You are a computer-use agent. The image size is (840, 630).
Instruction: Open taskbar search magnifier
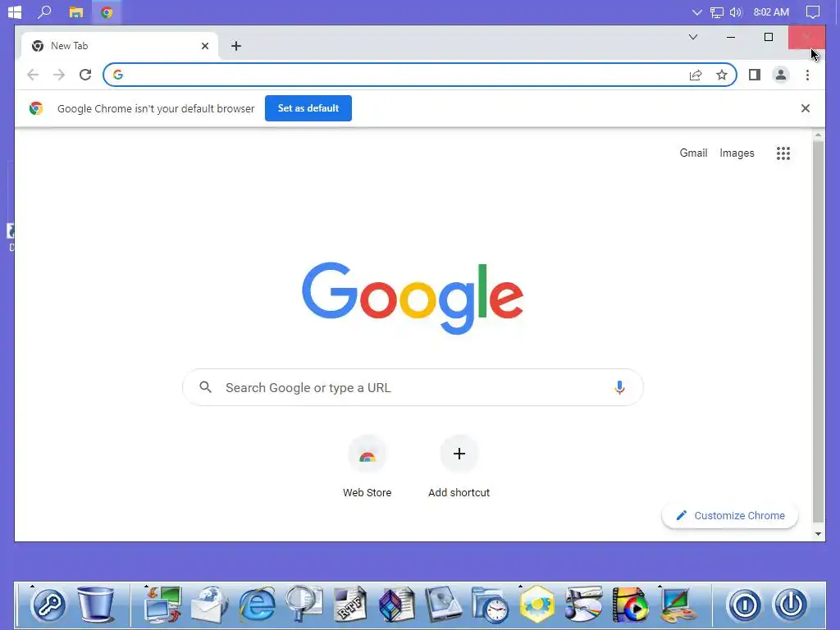pyautogui.click(x=44, y=11)
